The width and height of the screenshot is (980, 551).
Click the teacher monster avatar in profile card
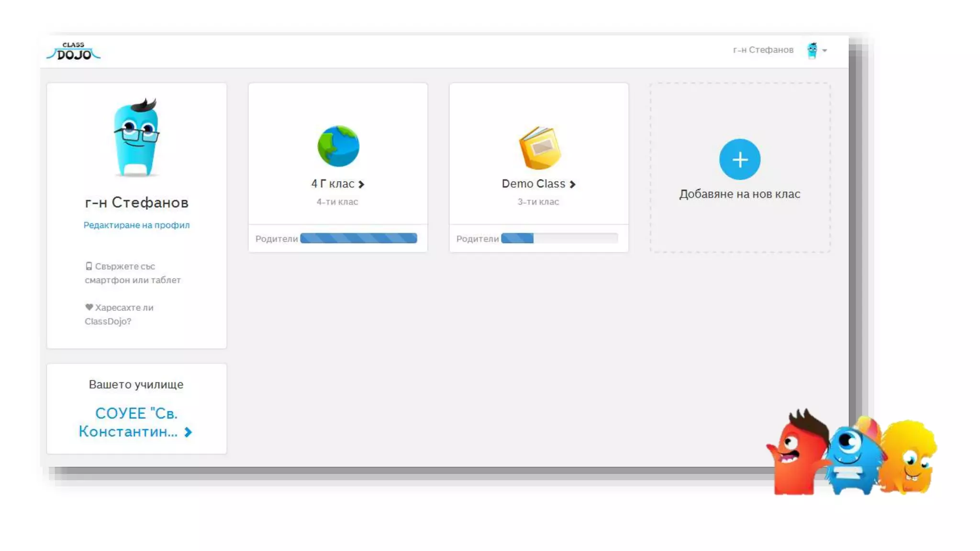coord(136,138)
